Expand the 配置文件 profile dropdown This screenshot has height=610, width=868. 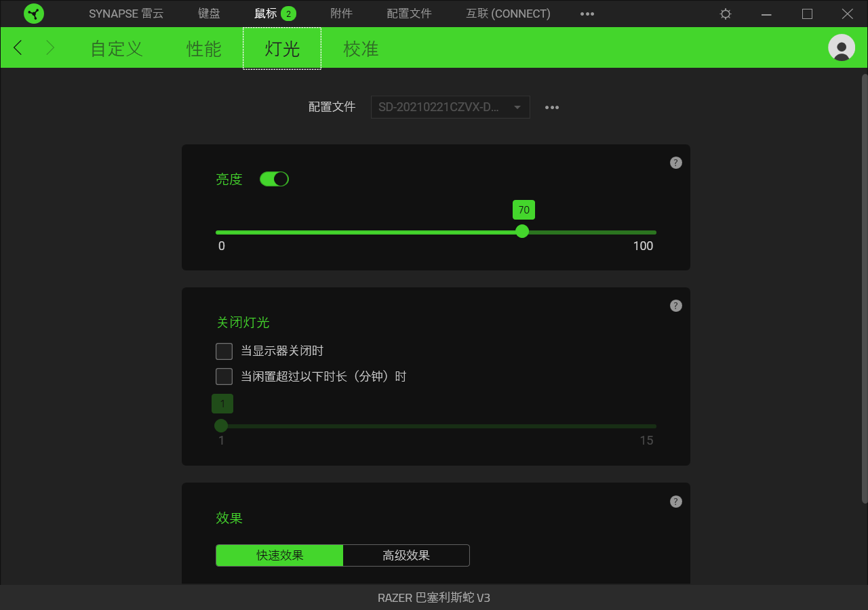[x=450, y=107]
